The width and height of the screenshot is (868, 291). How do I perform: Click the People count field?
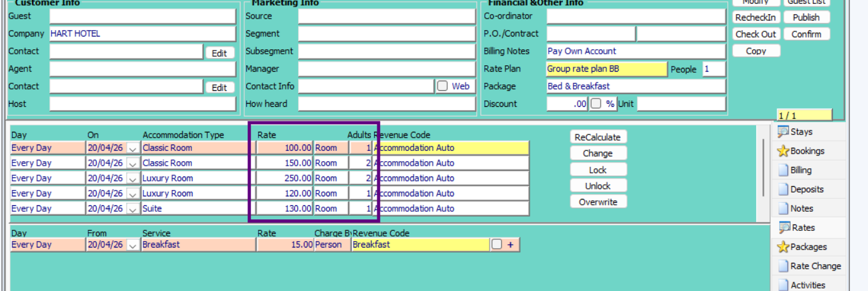714,68
